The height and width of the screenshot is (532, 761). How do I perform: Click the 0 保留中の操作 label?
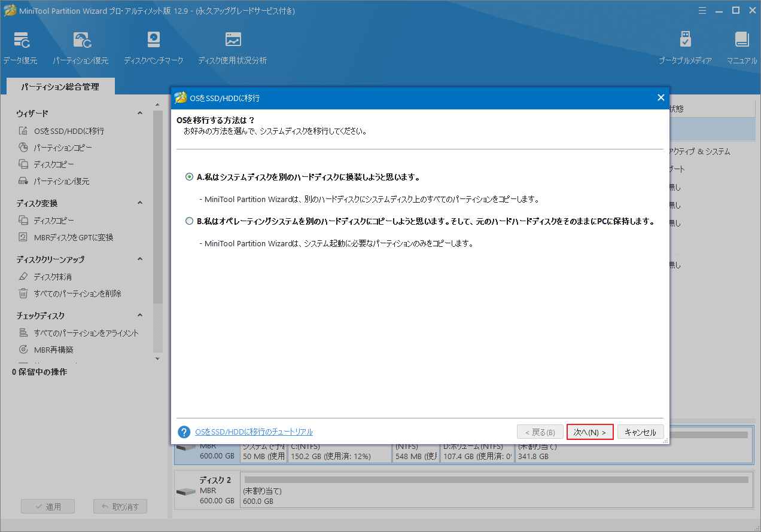[x=39, y=372]
